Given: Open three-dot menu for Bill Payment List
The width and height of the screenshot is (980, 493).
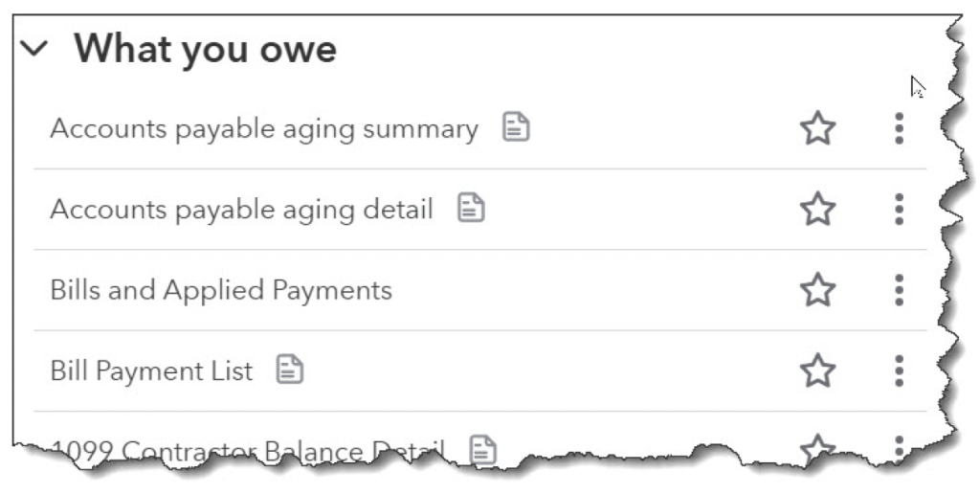Looking at the screenshot, I should (899, 370).
